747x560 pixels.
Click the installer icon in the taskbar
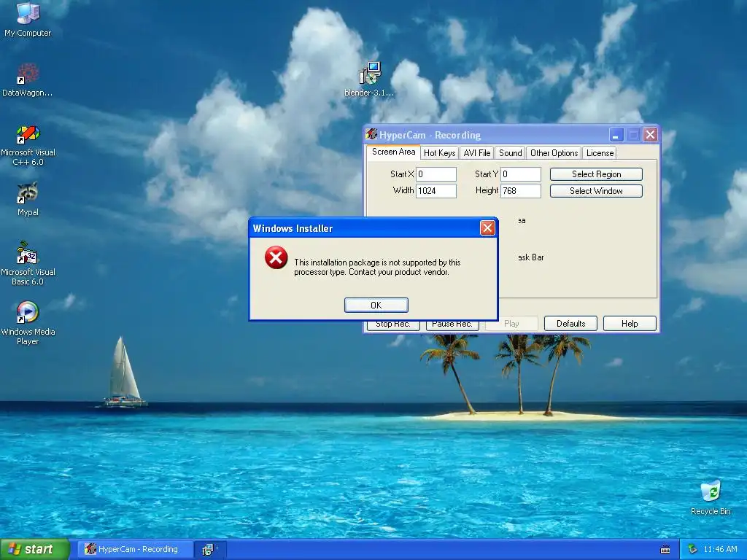[208, 550]
